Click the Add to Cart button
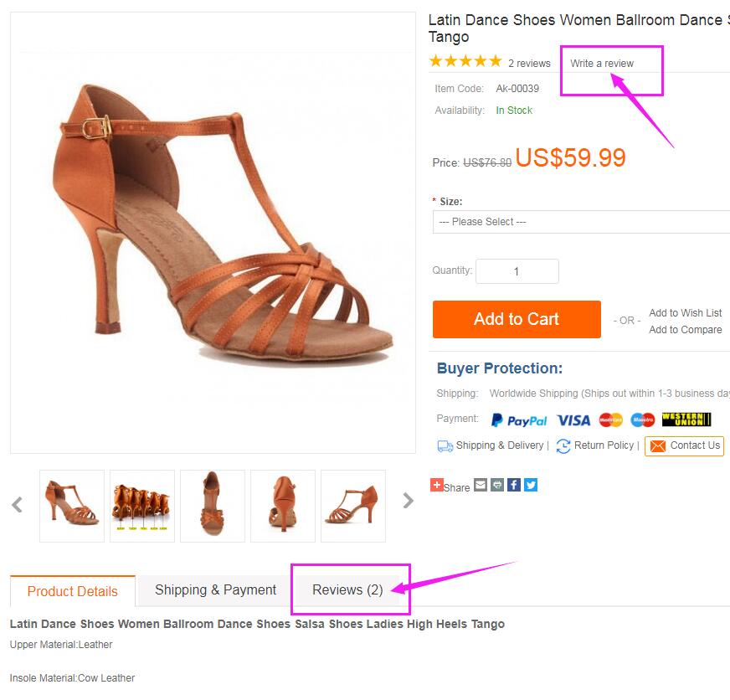Image resolution: width=730 pixels, height=700 pixels. point(517,320)
